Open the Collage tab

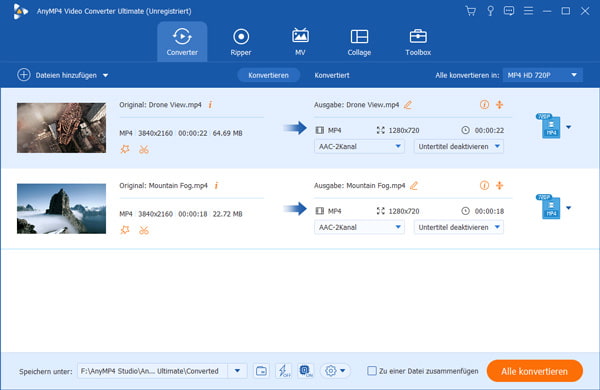coord(359,42)
